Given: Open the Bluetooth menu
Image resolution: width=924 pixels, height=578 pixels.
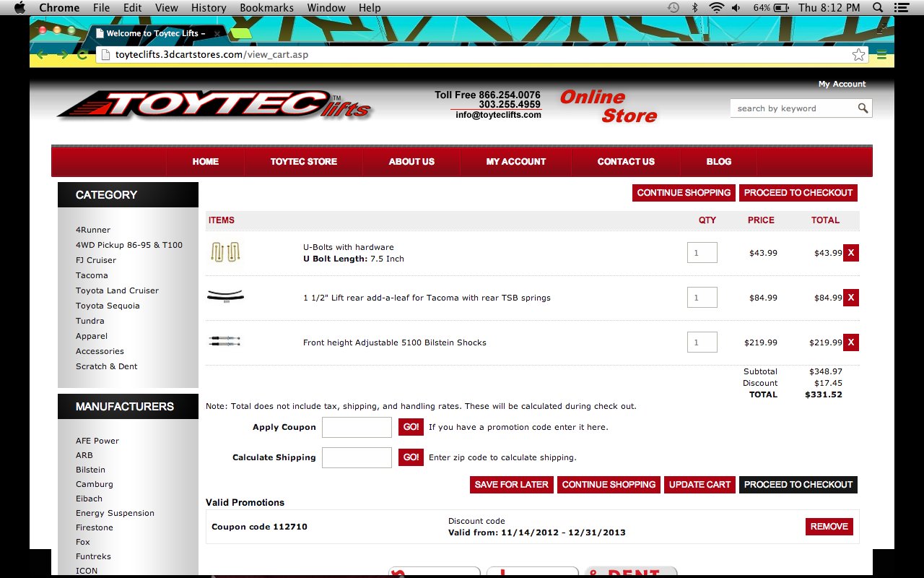Looking at the screenshot, I should coord(695,7).
